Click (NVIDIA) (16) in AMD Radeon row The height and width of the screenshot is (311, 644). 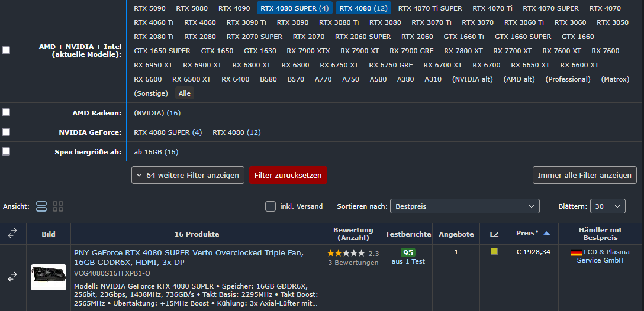pos(157,113)
